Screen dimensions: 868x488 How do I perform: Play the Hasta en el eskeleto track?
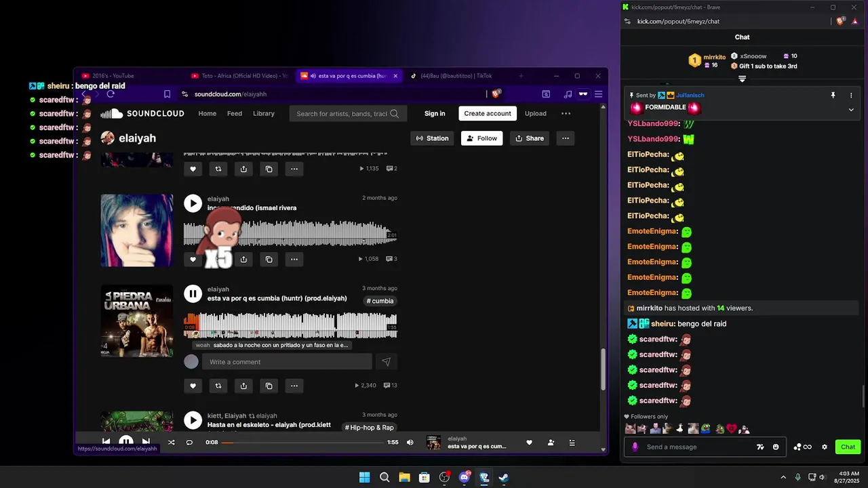tap(193, 420)
